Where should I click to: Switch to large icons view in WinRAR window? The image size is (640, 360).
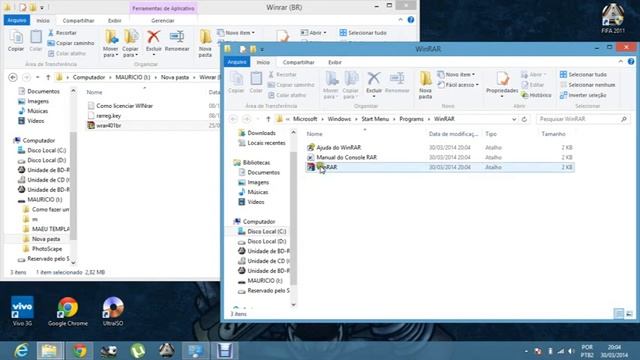tap(629, 313)
